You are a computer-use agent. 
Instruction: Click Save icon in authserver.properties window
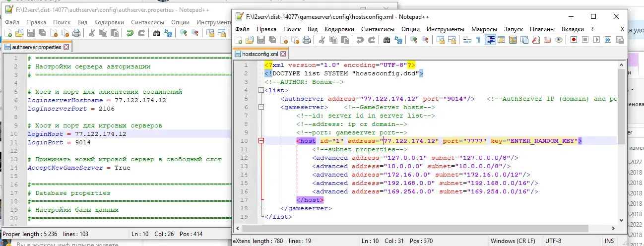(x=30, y=33)
